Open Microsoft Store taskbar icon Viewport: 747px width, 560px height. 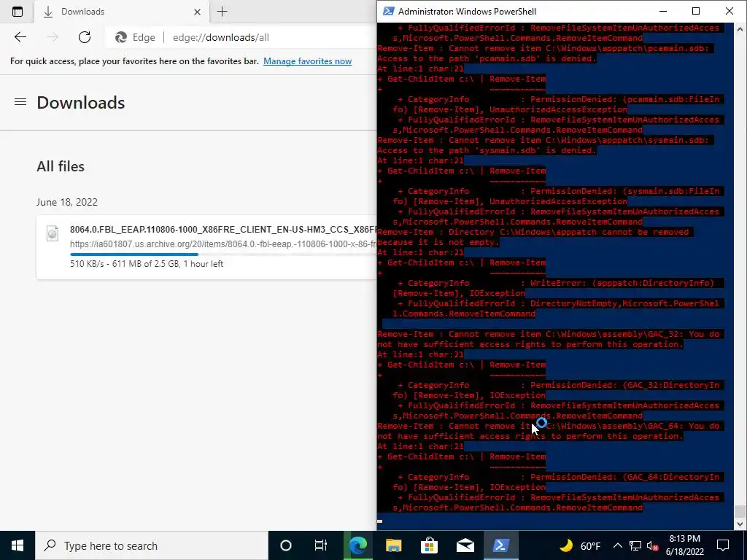tap(429, 545)
